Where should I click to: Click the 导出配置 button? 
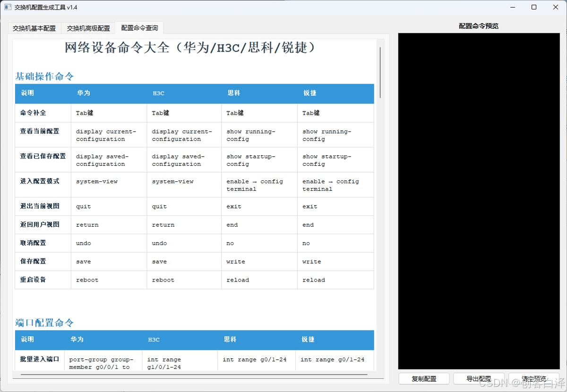click(x=479, y=379)
